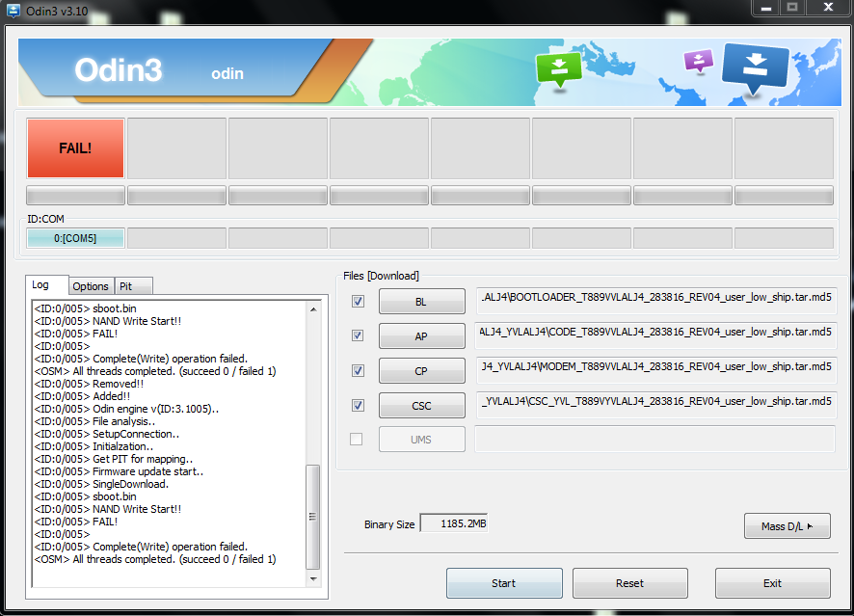Click the log scrollbar down arrow
This screenshot has width=854, height=616.
pyautogui.click(x=313, y=579)
